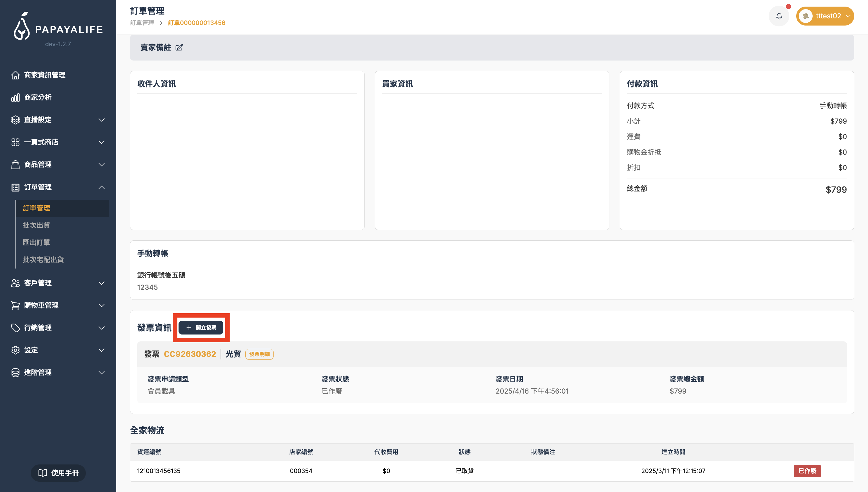Viewport: 868px width, 492px height.
Task: Select 匯出訂單 in sidebar
Action: (x=36, y=242)
